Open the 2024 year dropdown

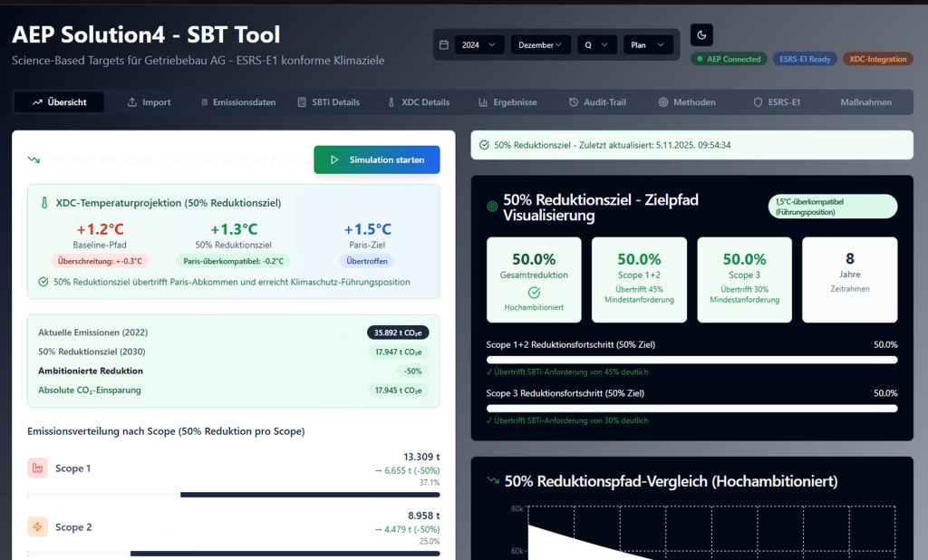(x=478, y=44)
